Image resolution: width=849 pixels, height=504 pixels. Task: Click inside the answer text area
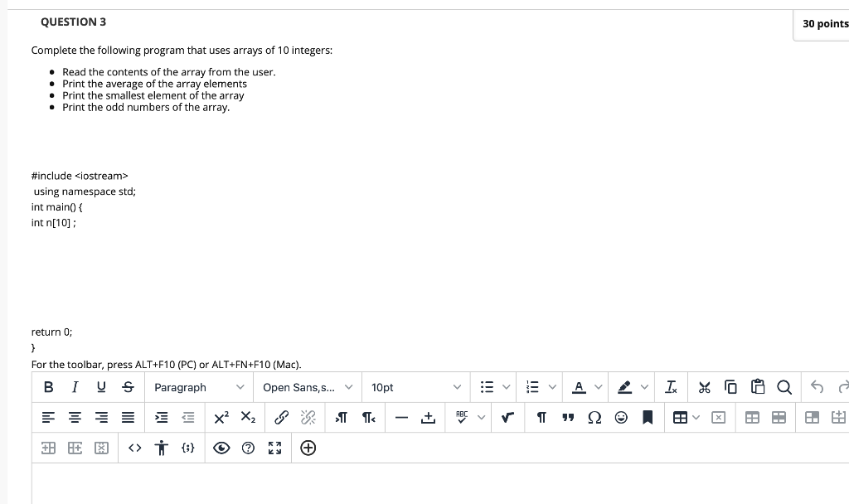pos(440,483)
